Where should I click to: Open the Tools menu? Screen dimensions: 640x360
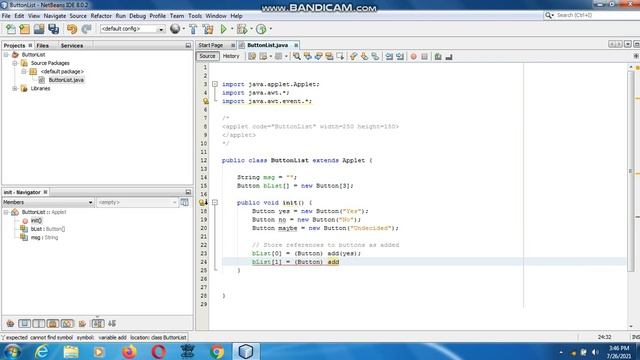click(195, 16)
